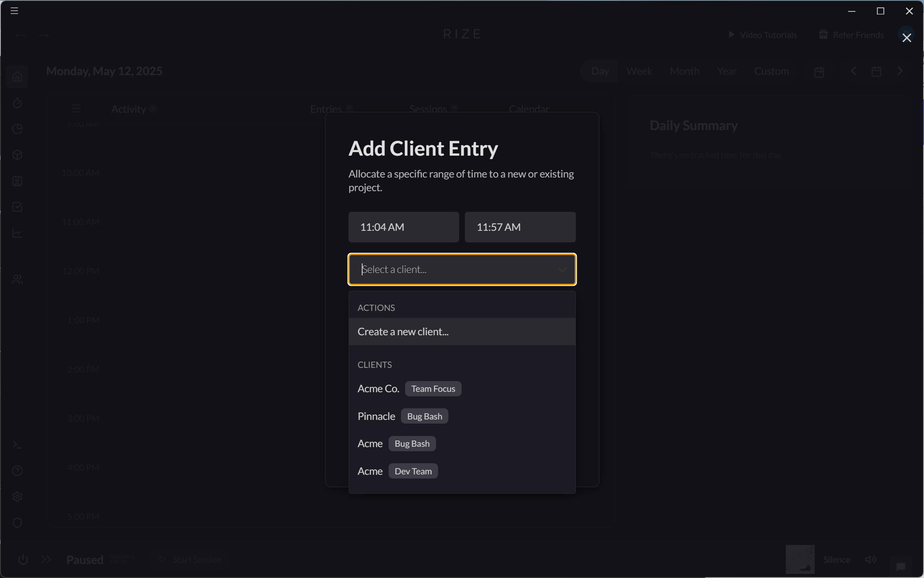Screen dimensions: 924x578
Task: Open the Home dashboard icon
Action: click(17, 77)
